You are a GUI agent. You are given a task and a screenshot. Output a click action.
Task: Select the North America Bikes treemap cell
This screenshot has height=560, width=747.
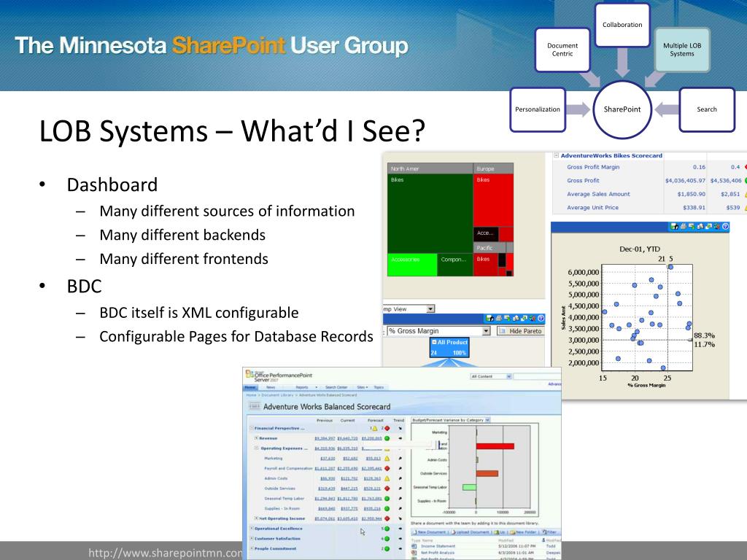pyautogui.click(x=430, y=214)
